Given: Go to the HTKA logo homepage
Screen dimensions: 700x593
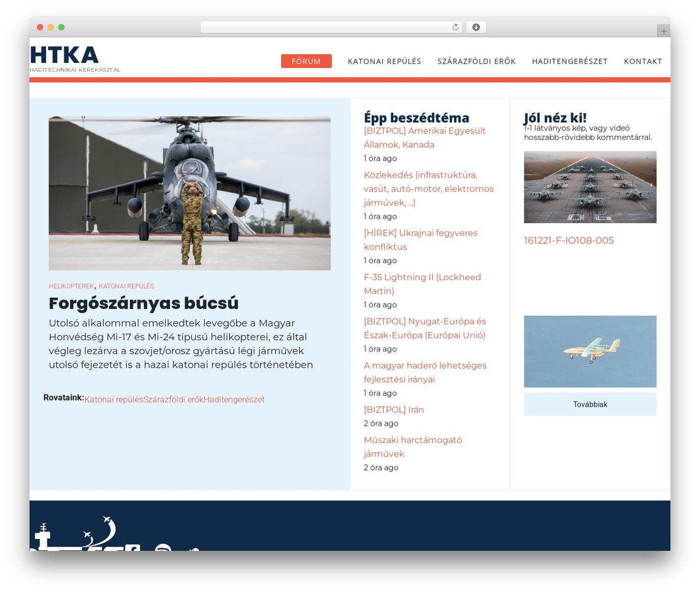Looking at the screenshot, I should tap(65, 55).
